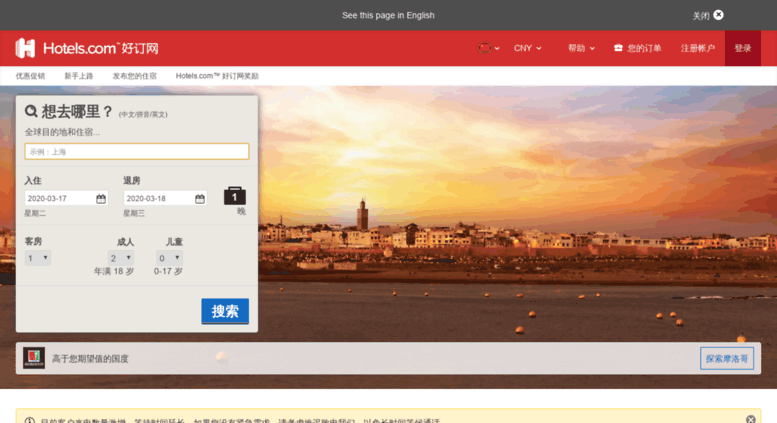Dismiss the yellow notice with its close icon

(x=751, y=420)
